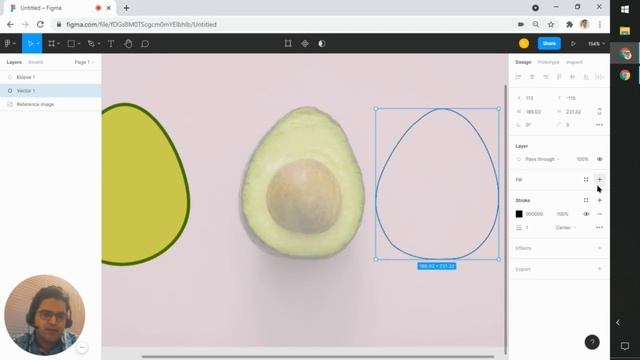Add an effect with plus icon
The width and height of the screenshot is (640, 360).
600,248
